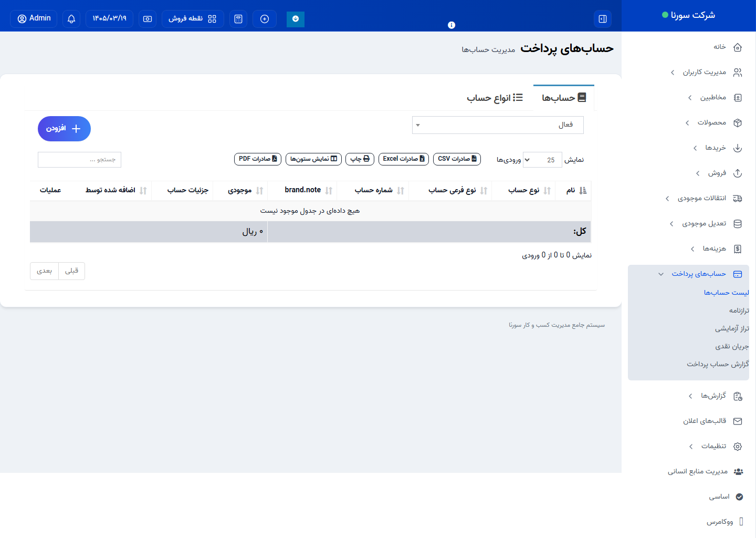Viewport: 756px width, 538px height.
Task: Expand هزینه‌ها submenu chevron
Action: click(692, 249)
